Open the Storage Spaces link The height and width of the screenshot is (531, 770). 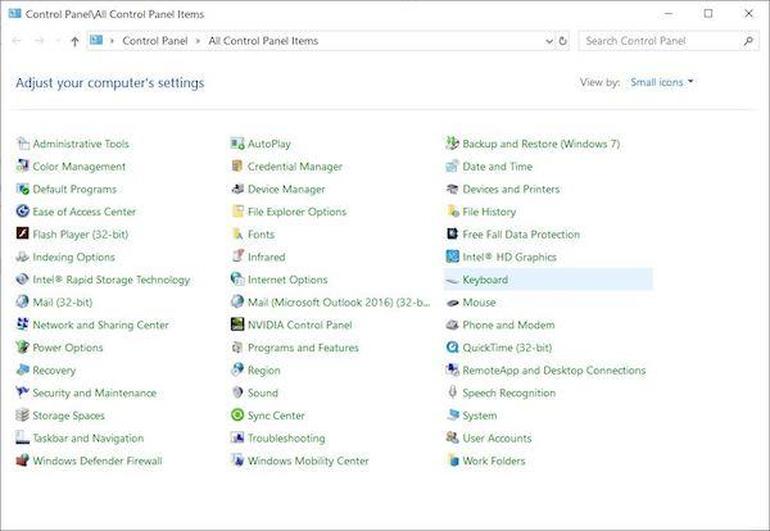coord(68,416)
